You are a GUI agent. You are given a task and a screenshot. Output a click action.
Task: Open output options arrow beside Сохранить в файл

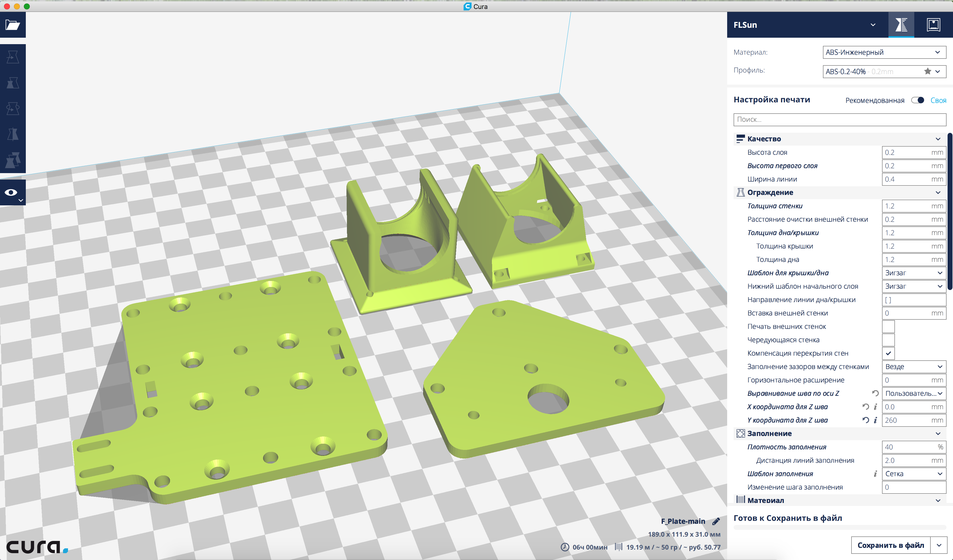939,545
